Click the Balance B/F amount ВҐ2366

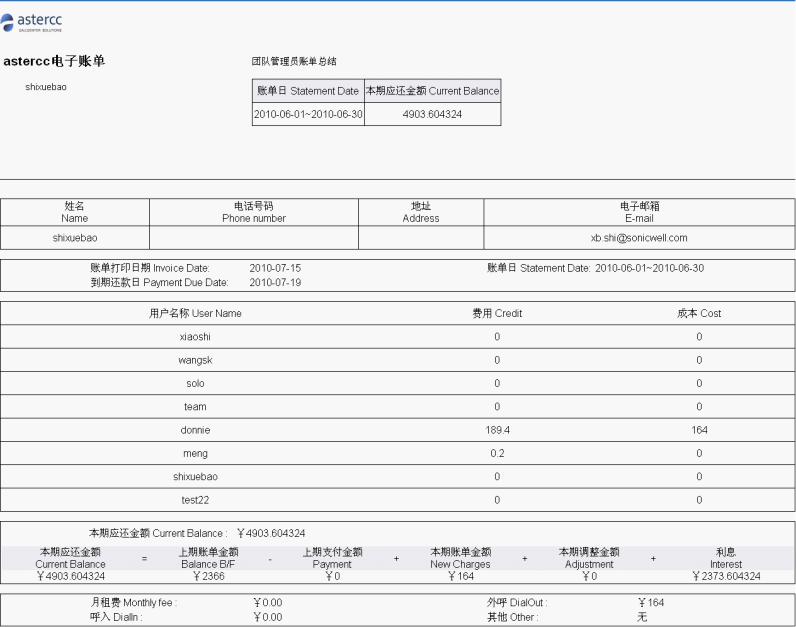coord(208,576)
